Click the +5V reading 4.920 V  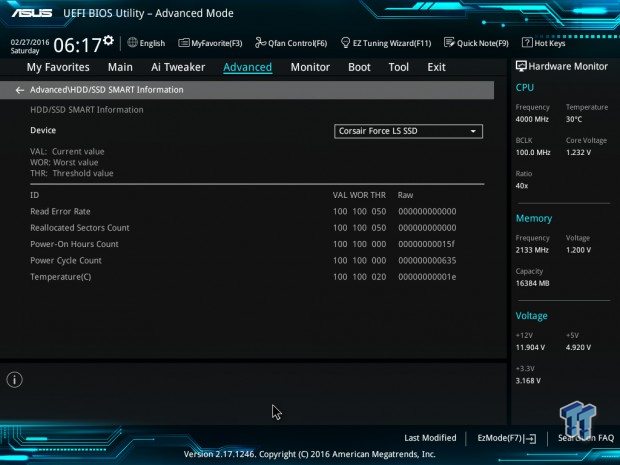coord(578,348)
